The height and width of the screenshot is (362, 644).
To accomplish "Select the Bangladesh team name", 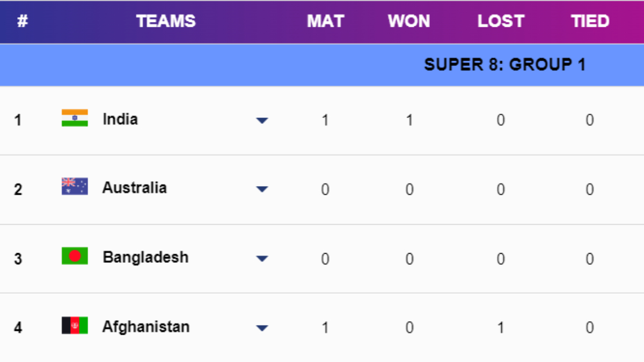I will (x=145, y=257).
